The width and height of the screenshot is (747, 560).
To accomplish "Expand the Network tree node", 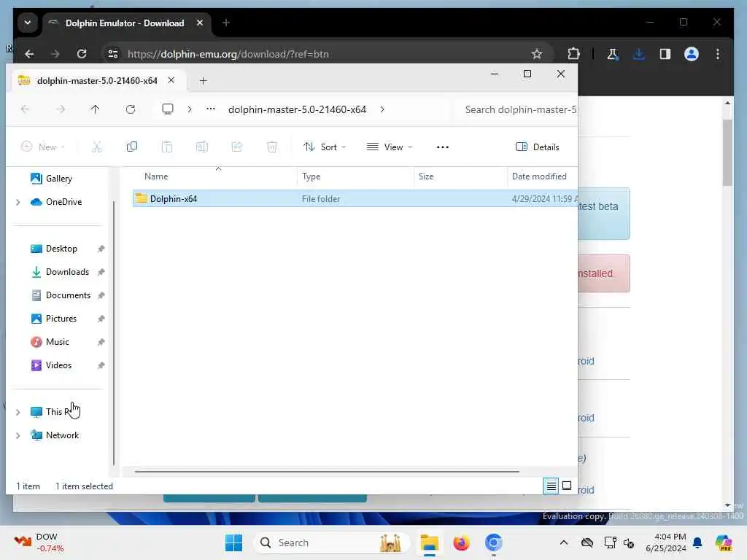I will tap(18, 435).
